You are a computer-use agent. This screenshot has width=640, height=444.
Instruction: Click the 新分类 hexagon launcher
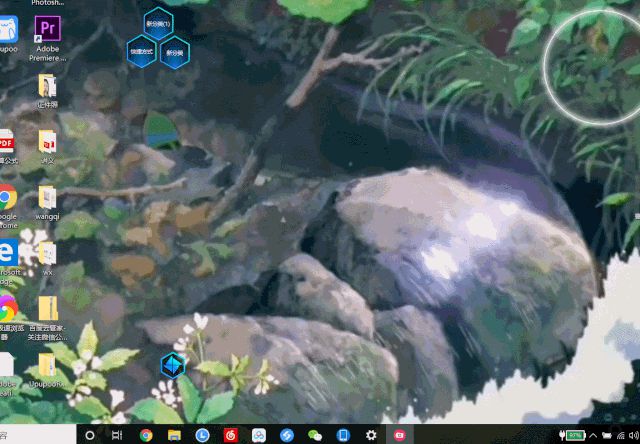click(175, 52)
